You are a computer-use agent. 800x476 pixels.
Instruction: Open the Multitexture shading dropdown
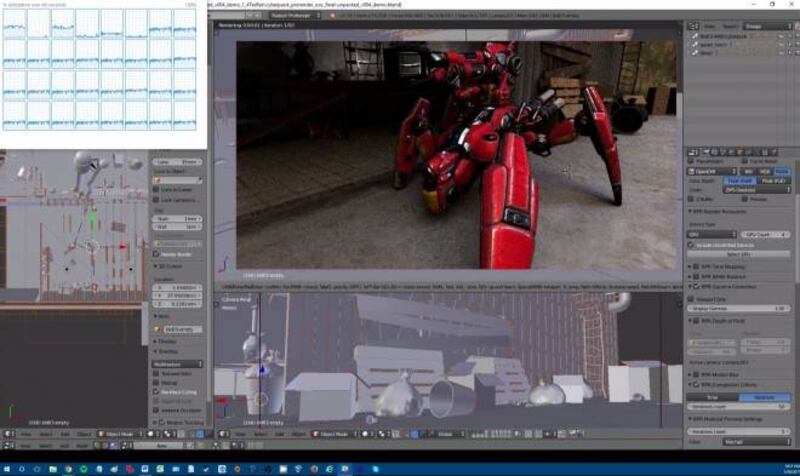[177, 364]
